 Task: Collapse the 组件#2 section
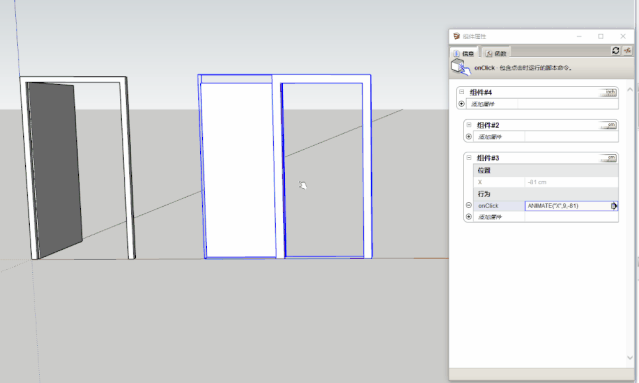[x=469, y=125]
